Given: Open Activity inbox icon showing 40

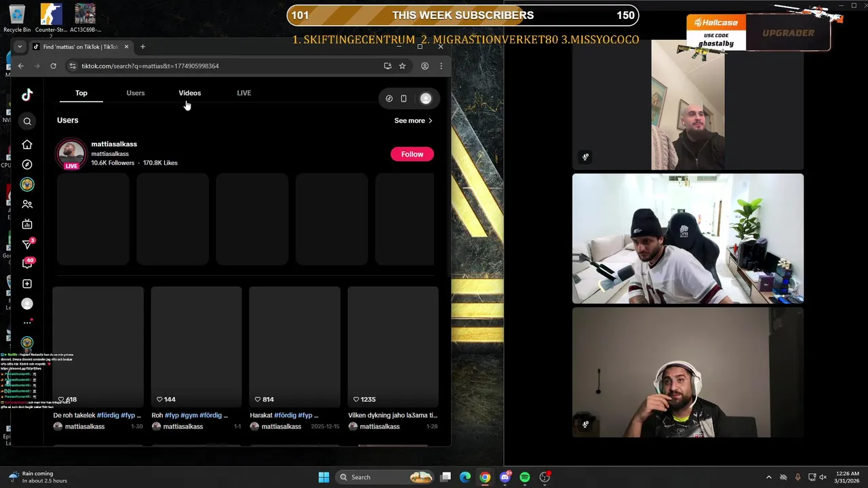Looking at the screenshot, I should [28, 264].
